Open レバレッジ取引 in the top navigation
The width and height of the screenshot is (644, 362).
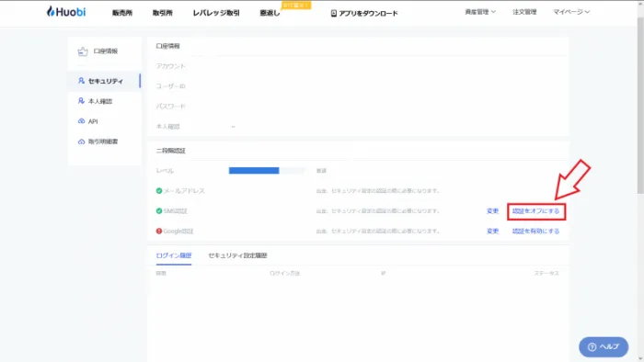(216, 13)
